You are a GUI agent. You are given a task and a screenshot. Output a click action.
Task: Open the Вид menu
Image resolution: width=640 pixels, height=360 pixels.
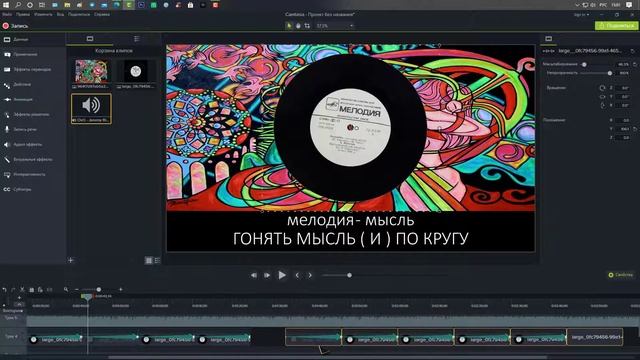coord(60,14)
